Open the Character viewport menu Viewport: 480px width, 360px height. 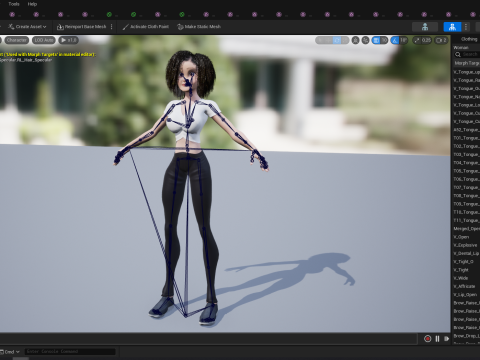coord(16,40)
